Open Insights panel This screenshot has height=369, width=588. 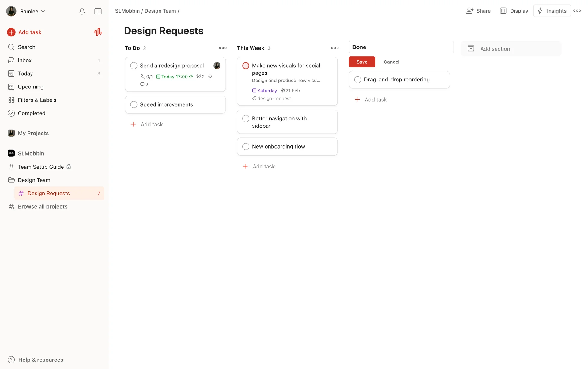point(552,11)
